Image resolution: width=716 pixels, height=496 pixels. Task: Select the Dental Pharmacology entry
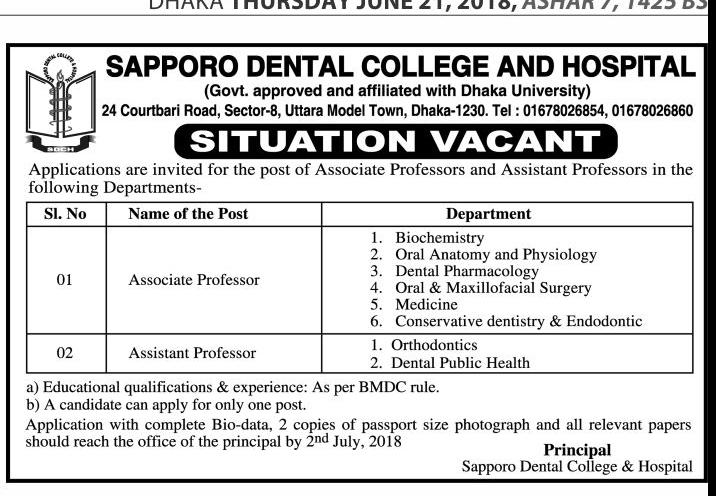[x=466, y=271]
